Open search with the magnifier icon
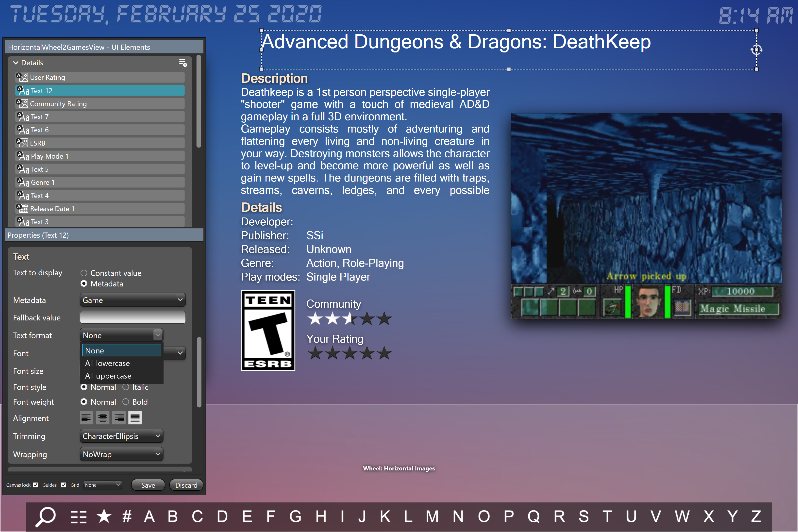Viewport: 798px width, 532px height. pos(46,516)
